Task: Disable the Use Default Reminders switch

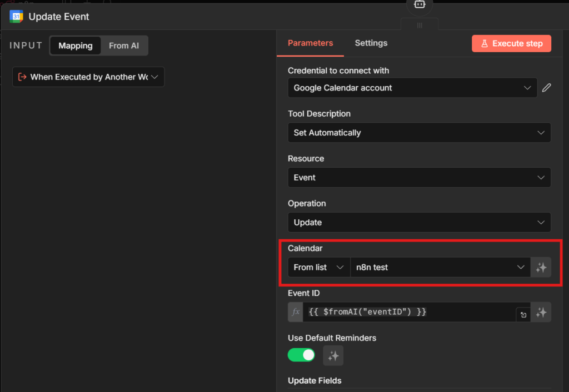Action: [301, 355]
